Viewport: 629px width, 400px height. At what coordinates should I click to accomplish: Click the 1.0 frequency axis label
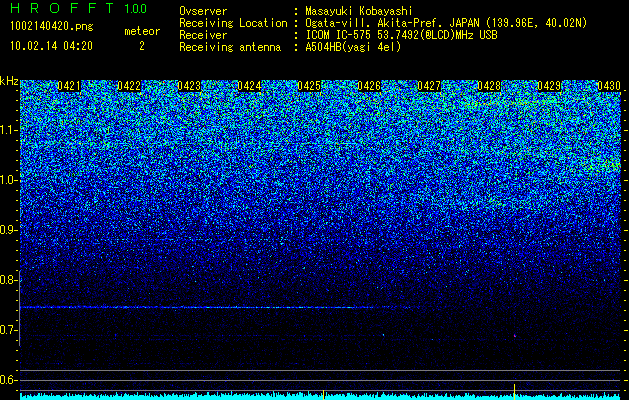(x=9, y=181)
